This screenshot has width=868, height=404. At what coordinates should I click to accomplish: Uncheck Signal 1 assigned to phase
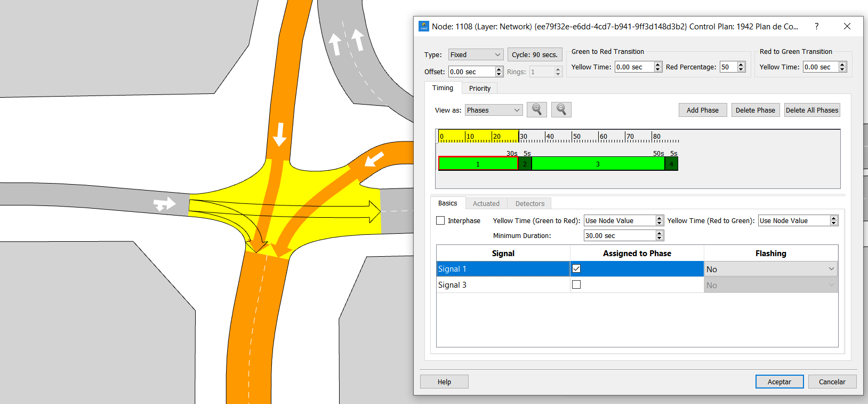coord(576,268)
